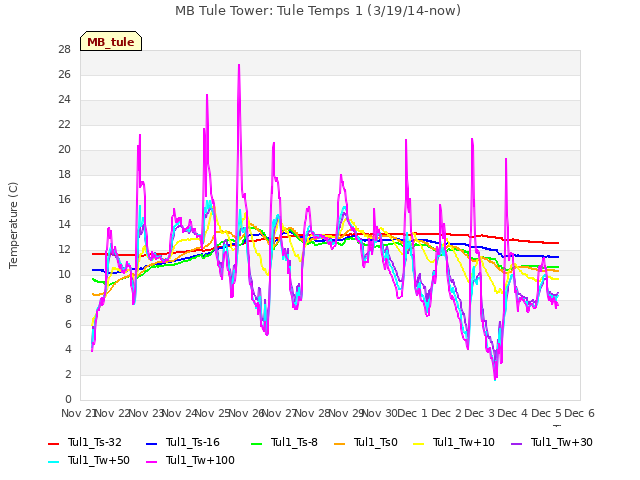This screenshot has width=640, height=480.
Task: Click the yellow Tul1_Tw+10 legend swatch
Action: tap(419, 444)
